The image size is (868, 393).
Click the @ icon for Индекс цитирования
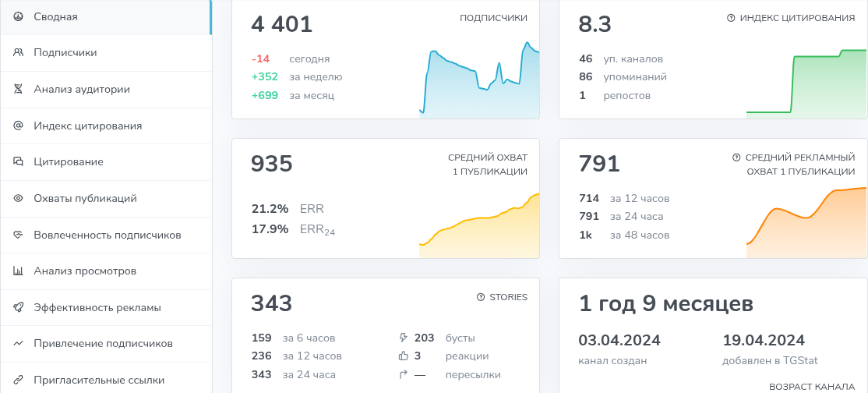[x=18, y=126]
